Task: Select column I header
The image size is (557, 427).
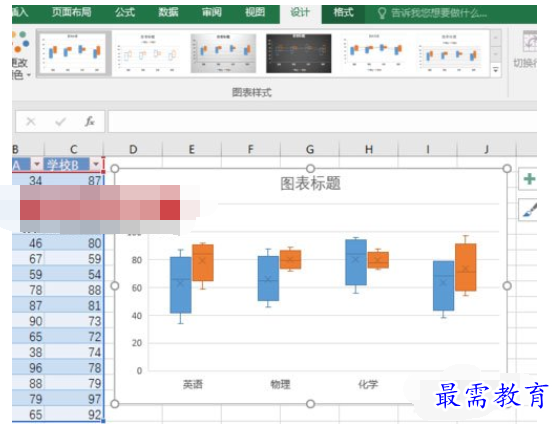Action: click(428, 150)
